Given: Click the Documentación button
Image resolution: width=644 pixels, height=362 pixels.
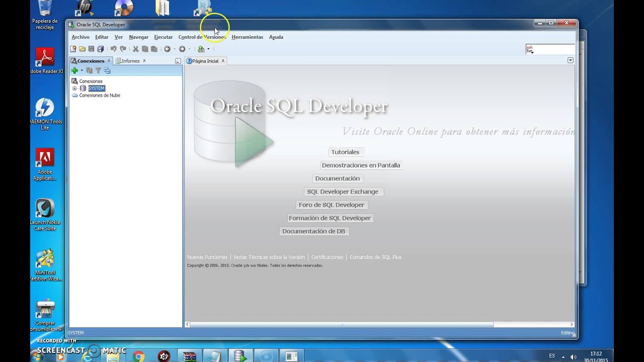Looking at the screenshot, I should [x=338, y=178].
